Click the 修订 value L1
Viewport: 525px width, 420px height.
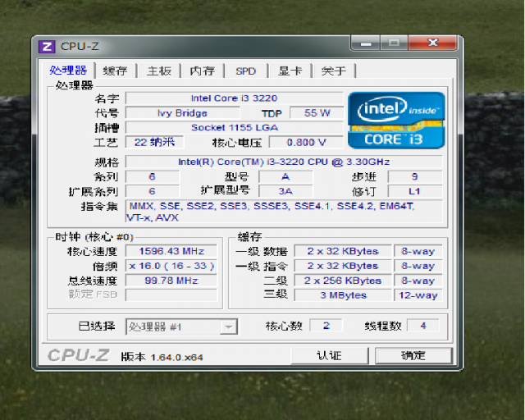tap(415, 191)
